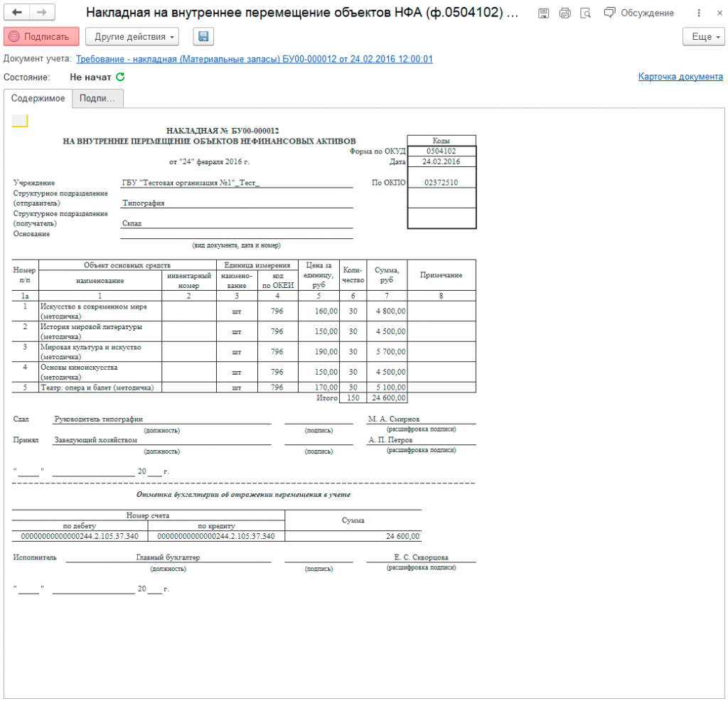The image size is (728, 701).
Task: Click the Объект основных средств header
Action: [127, 266]
